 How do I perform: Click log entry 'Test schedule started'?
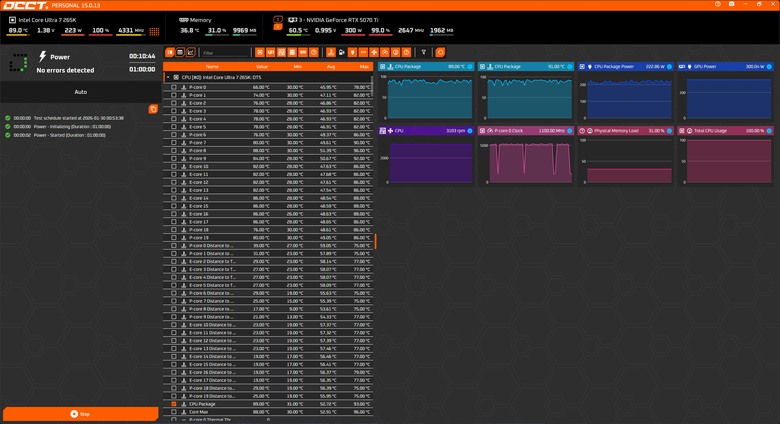(79, 118)
